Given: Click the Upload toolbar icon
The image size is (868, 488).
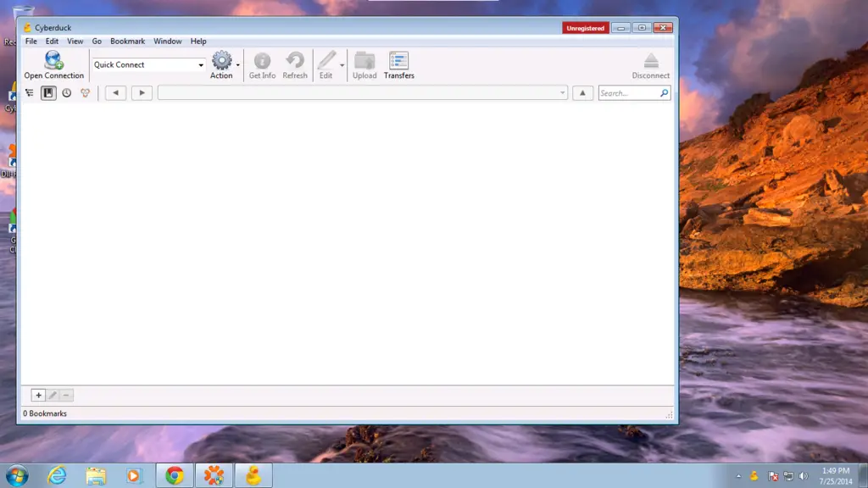Looking at the screenshot, I should click(x=364, y=65).
